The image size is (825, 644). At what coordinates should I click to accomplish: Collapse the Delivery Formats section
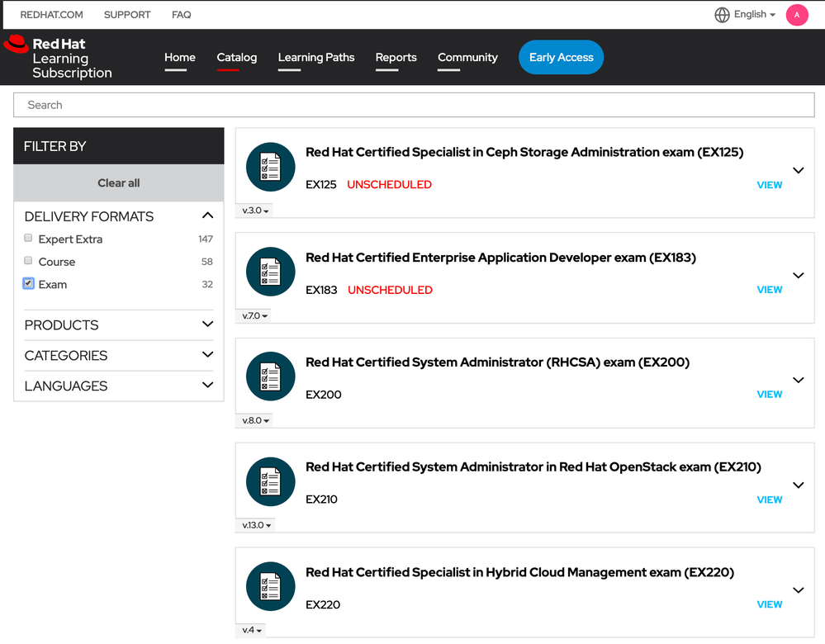coord(207,215)
